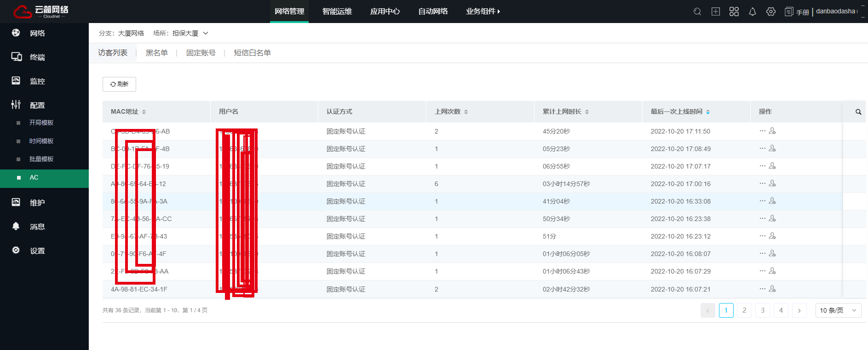
Task: Open the 10 条/页 page size dropdown
Action: pyautogui.click(x=838, y=310)
